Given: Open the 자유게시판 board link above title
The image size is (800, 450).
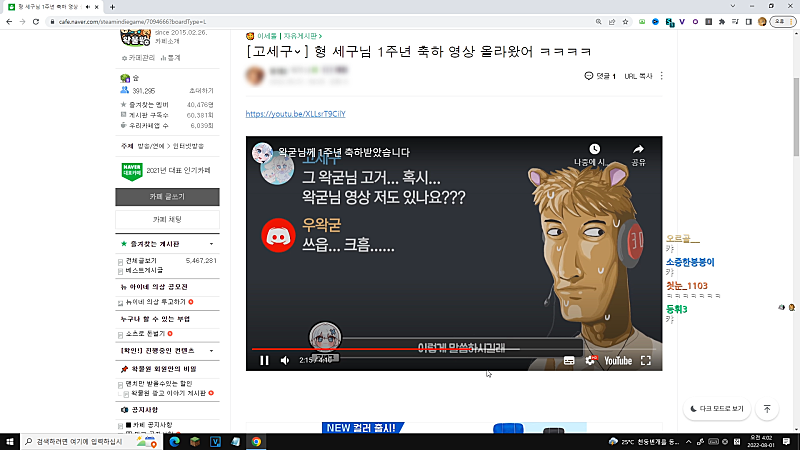Looking at the screenshot, I should click(x=303, y=36).
